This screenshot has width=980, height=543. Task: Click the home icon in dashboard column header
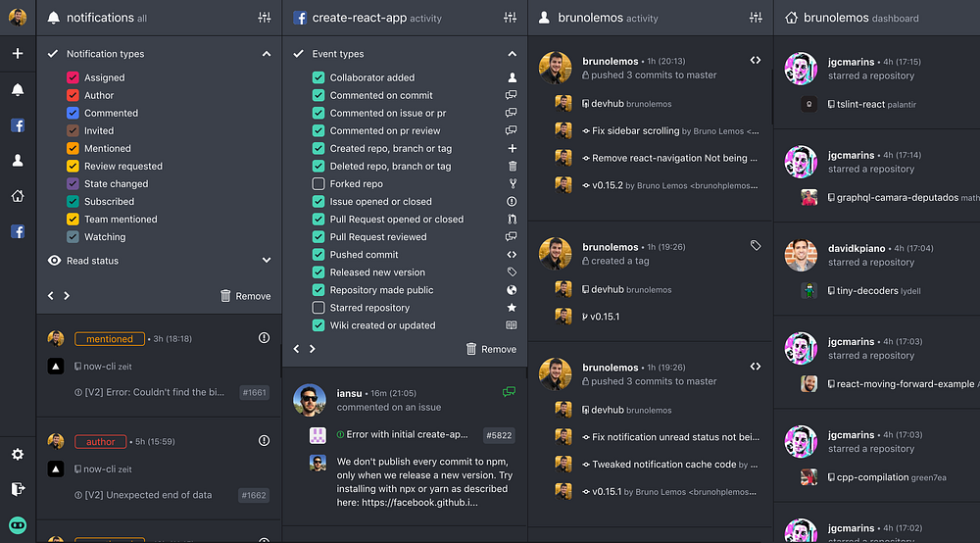pyautogui.click(x=791, y=18)
